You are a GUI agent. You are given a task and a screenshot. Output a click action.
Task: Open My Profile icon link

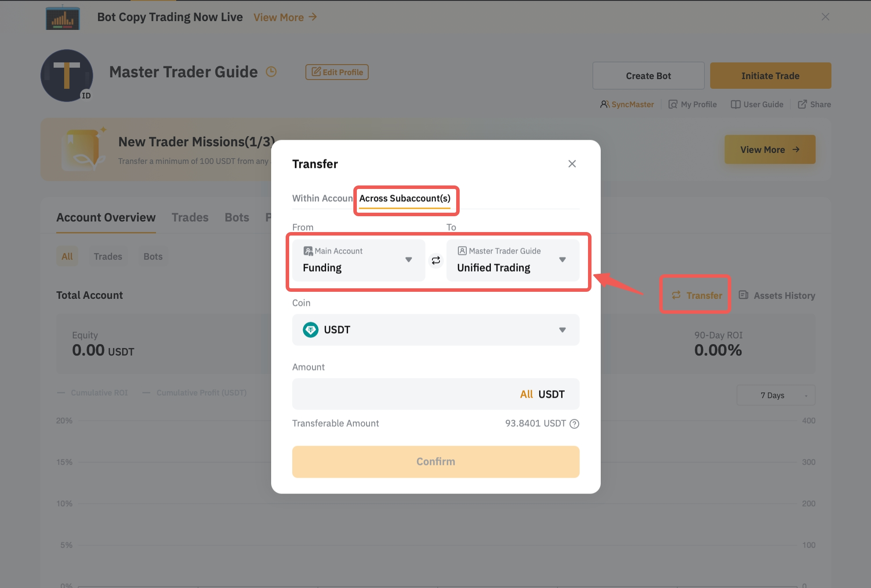tap(692, 104)
